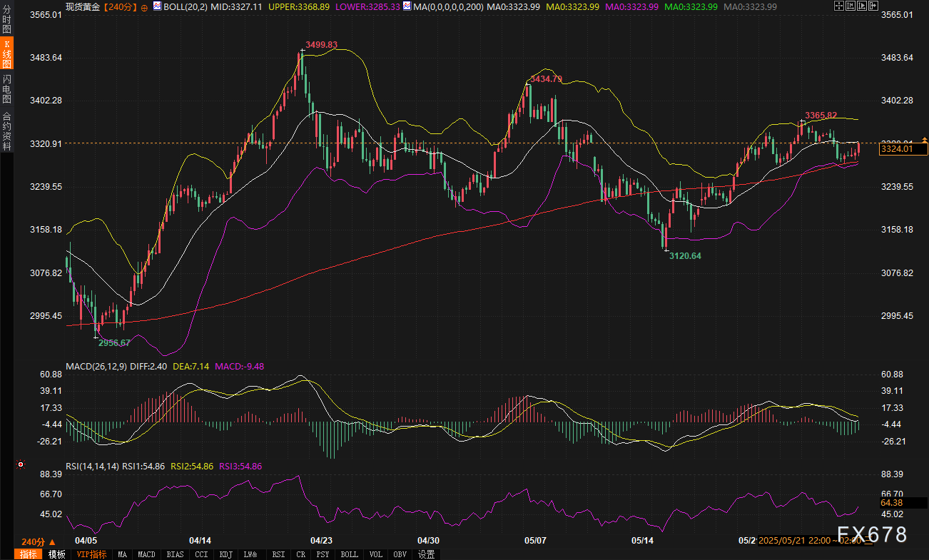Click the red target icon beside RSI panel
Viewport: 929px width, 560px height.
coord(21,464)
